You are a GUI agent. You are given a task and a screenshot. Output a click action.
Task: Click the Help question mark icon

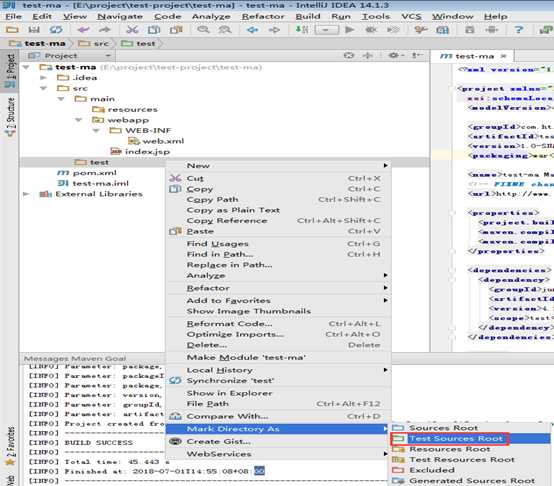519,30
